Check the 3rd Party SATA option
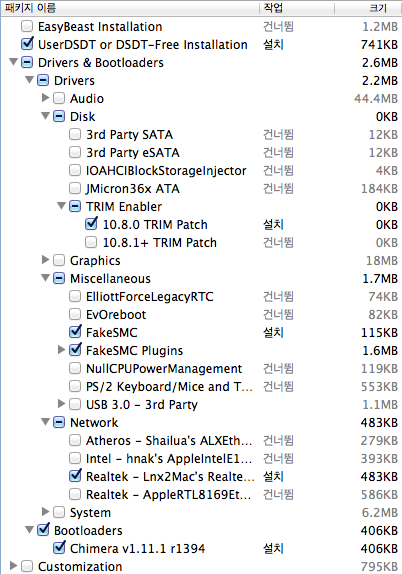The image size is (402, 574). (x=75, y=134)
